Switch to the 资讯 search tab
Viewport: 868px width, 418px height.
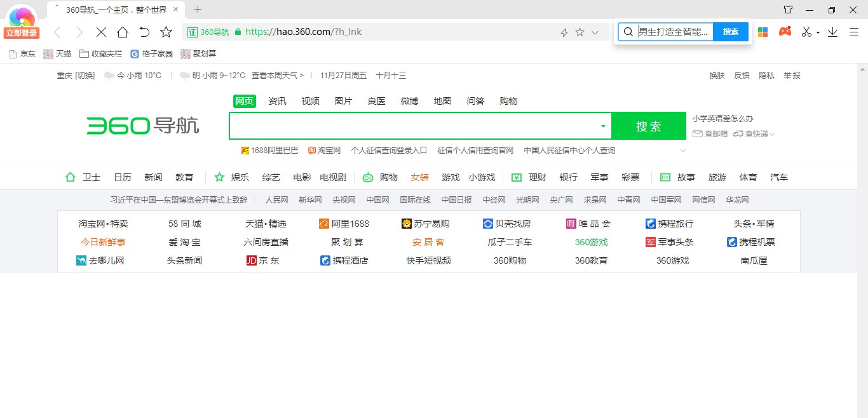tap(277, 101)
